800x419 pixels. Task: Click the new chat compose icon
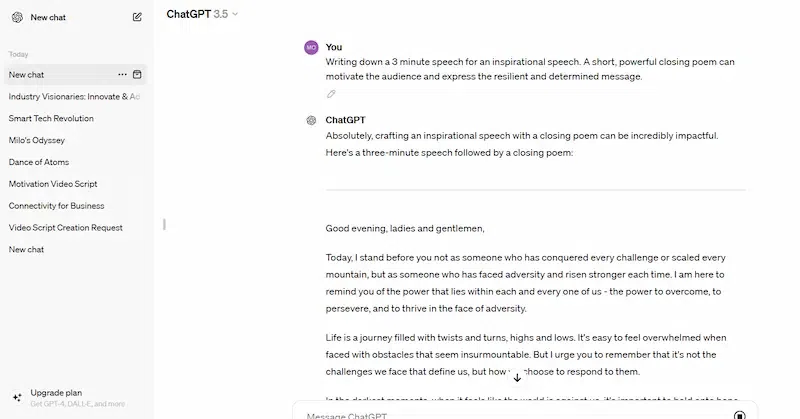click(x=137, y=17)
